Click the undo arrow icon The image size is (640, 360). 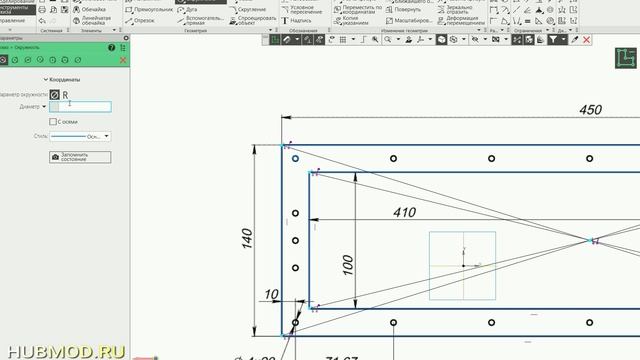[x=42, y=20]
